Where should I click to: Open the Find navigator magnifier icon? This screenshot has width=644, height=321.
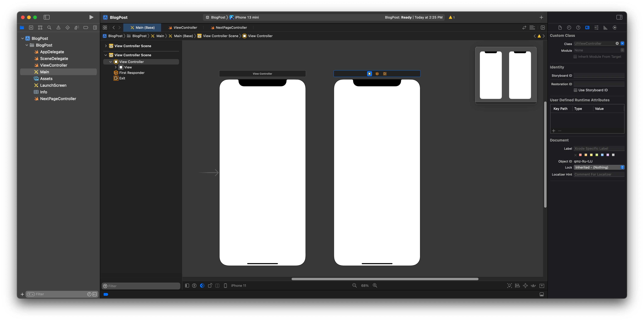49,28
